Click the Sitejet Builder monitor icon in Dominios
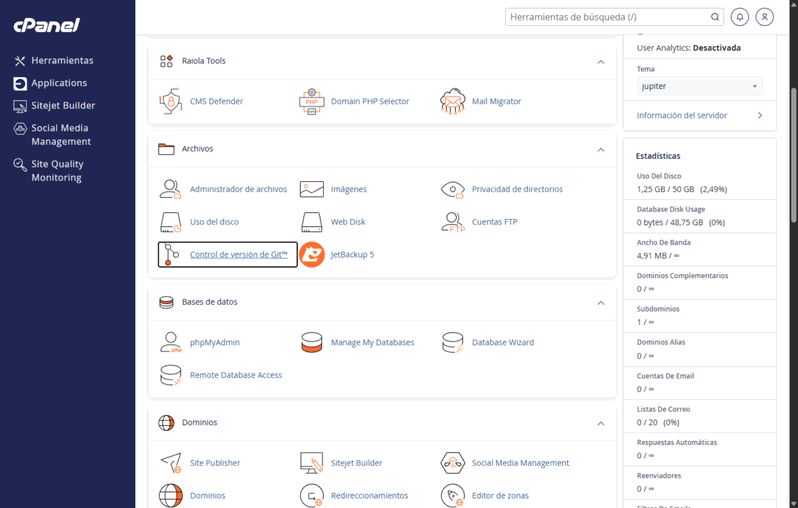 point(311,463)
